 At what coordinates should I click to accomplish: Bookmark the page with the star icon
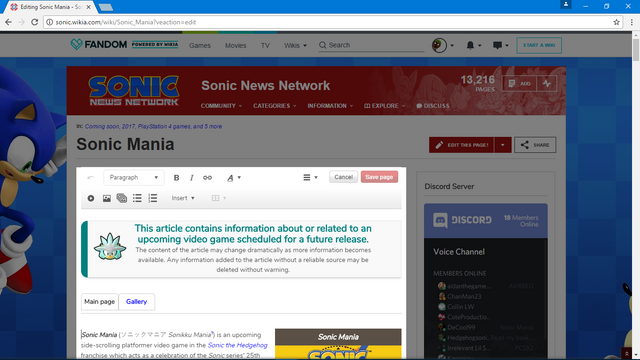(x=616, y=22)
